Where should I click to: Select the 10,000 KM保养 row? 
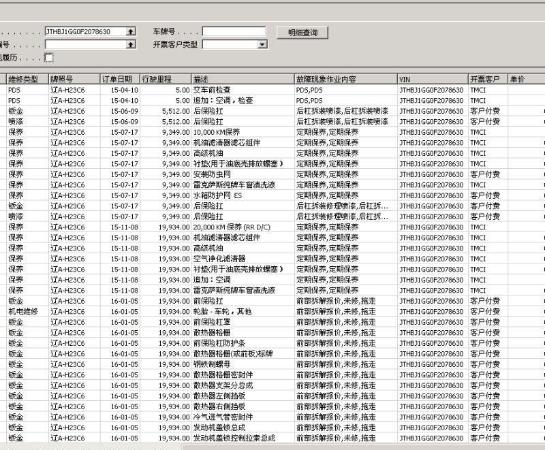pos(272,132)
